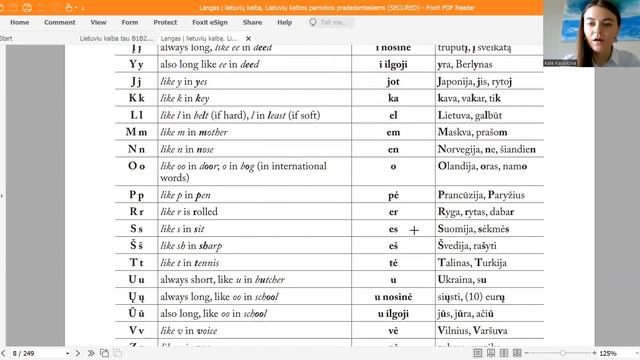Viewport: 640px width, 360px height.
Task: Open the Help ribbon tab
Action: 284,22
